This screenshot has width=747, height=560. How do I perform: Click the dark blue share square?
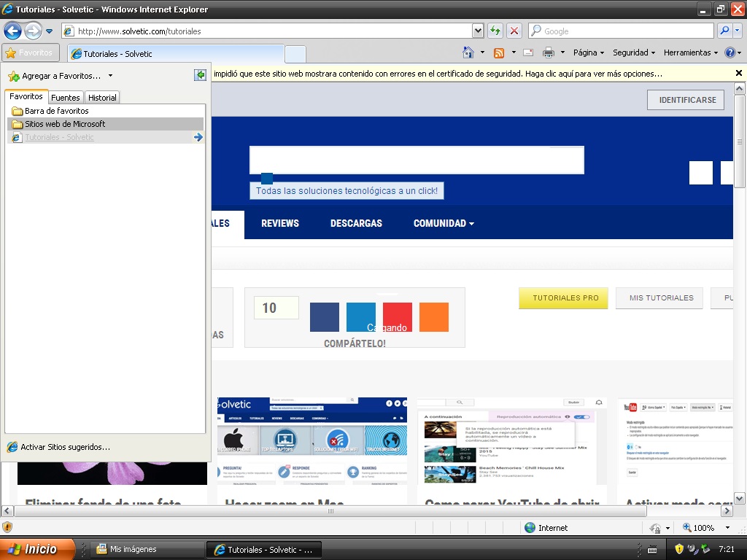pyautogui.click(x=325, y=317)
